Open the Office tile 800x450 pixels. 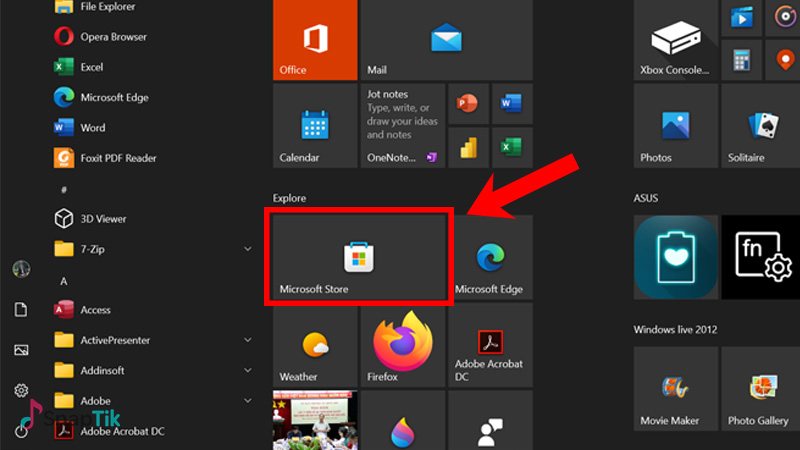[315, 40]
